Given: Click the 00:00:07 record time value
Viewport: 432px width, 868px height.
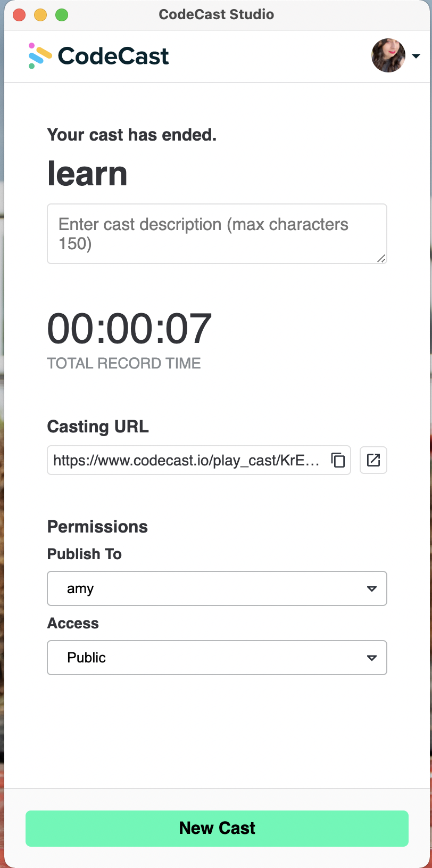Looking at the screenshot, I should coord(129,329).
